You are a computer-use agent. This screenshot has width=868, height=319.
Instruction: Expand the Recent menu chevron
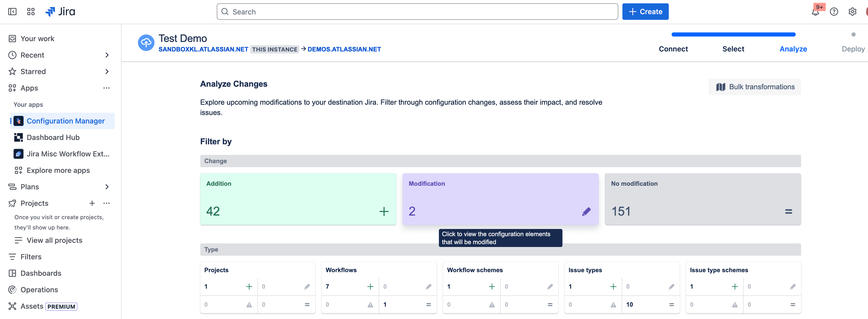click(107, 55)
